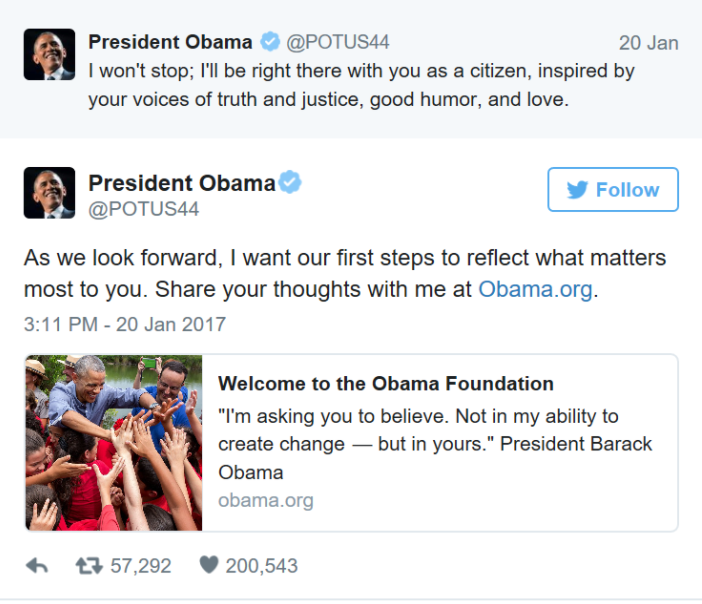Click verified badge in the main tweet

pyautogui.click(x=290, y=183)
